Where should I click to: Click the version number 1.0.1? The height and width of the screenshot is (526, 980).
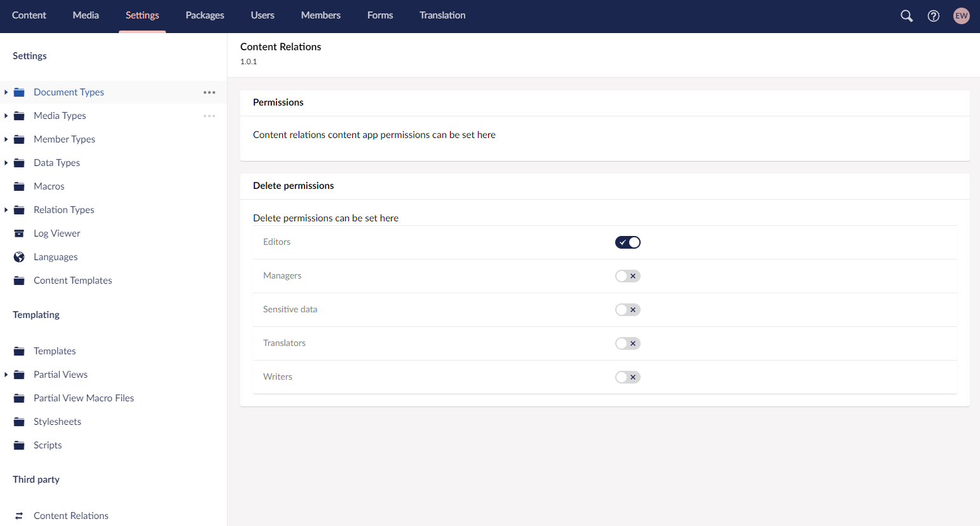click(x=248, y=62)
